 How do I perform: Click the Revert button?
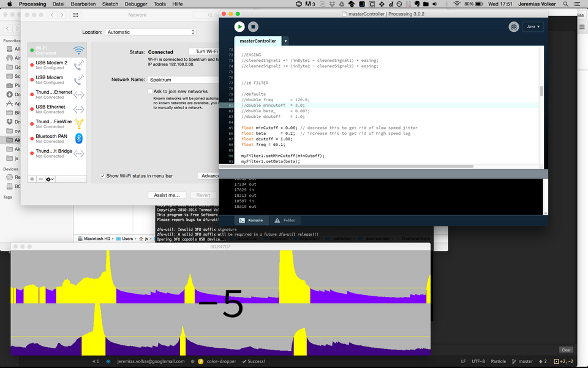pyautogui.click(x=203, y=195)
